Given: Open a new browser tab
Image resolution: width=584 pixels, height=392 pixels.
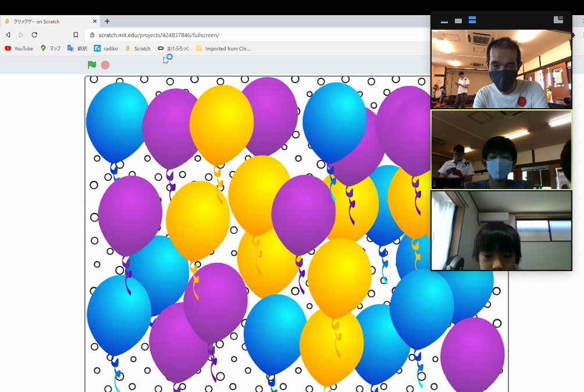Looking at the screenshot, I should [x=107, y=21].
